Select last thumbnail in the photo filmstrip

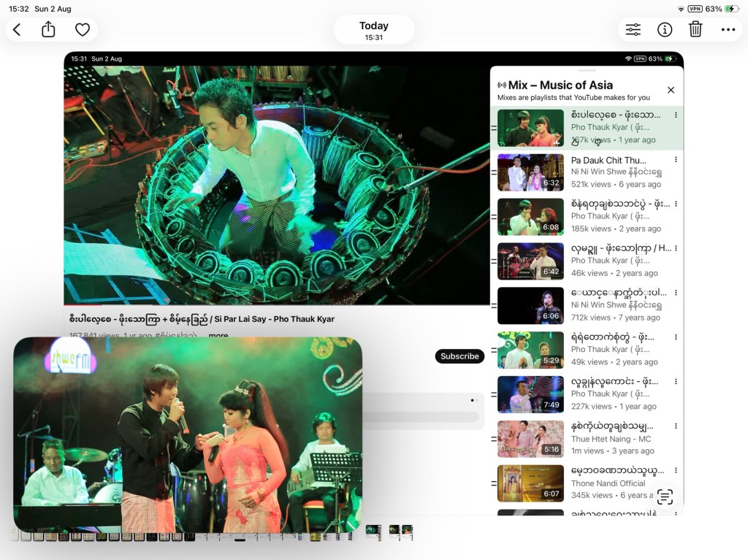[x=407, y=532]
